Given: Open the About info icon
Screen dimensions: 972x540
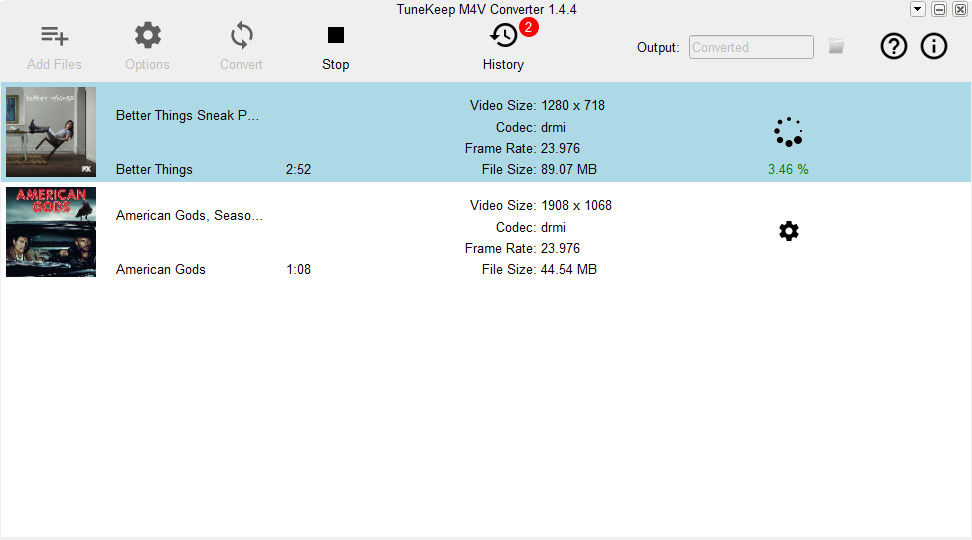Looking at the screenshot, I should point(934,46).
